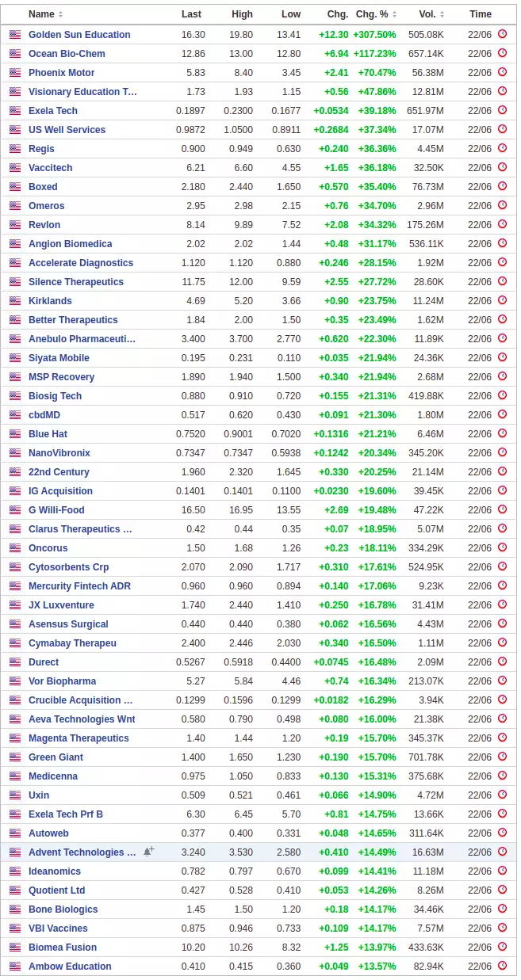Click the clock icon in the 22nd Century row
521x980 pixels.
click(502, 471)
